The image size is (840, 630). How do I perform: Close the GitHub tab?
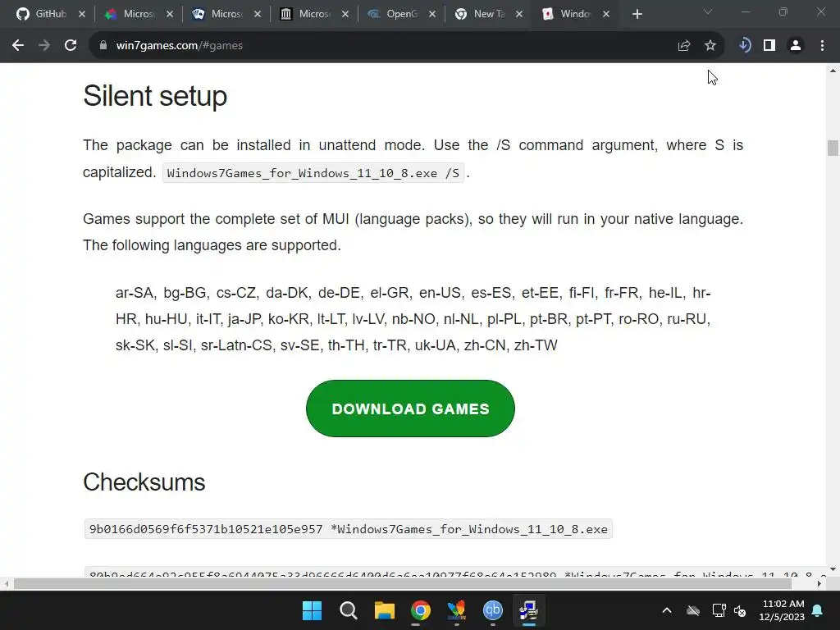point(82,14)
